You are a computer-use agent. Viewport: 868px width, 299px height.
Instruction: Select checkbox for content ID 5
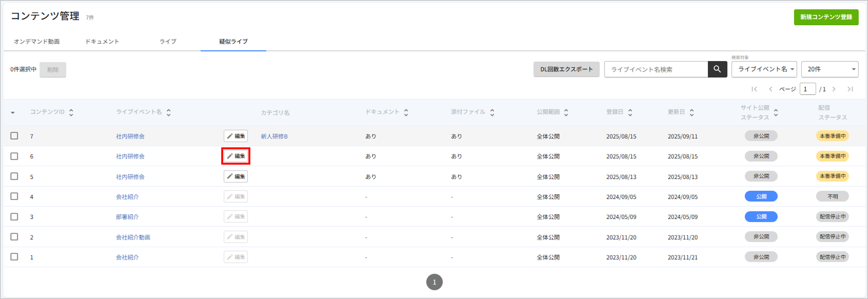click(14, 176)
